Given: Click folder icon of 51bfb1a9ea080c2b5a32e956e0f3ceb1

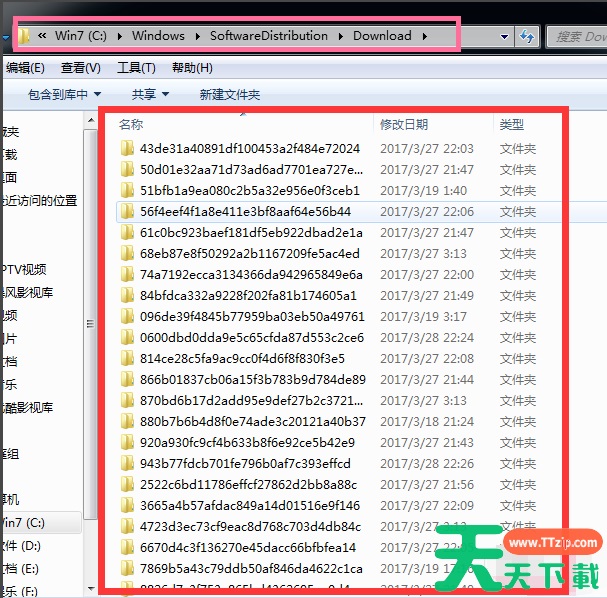Looking at the screenshot, I should [x=127, y=190].
